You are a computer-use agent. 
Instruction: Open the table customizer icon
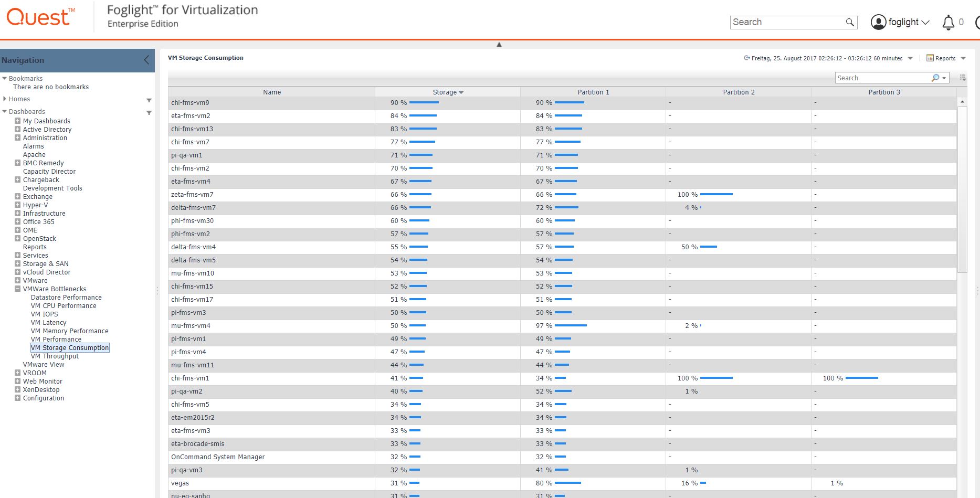click(963, 78)
